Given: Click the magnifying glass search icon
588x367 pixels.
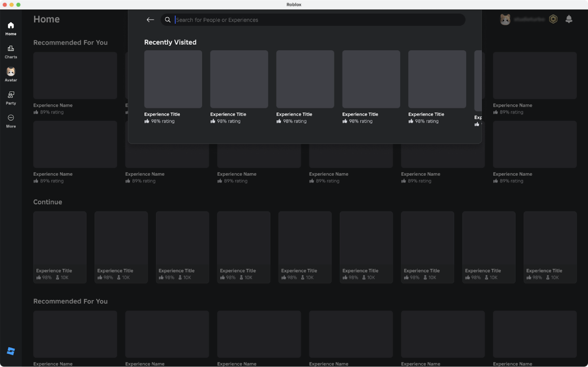Looking at the screenshot, I should [168, 20].
